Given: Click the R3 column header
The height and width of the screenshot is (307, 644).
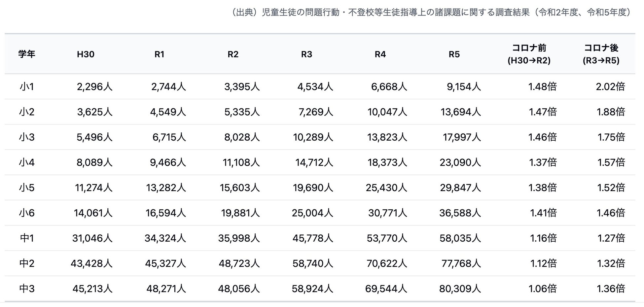Looking at the screenshot, I should [306, 54].
